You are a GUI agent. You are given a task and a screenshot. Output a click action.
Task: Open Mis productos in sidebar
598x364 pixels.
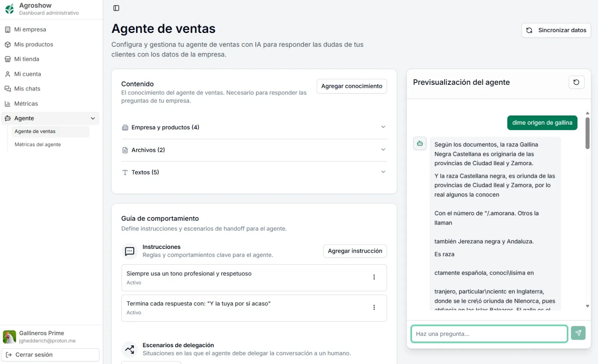[34, 44]
